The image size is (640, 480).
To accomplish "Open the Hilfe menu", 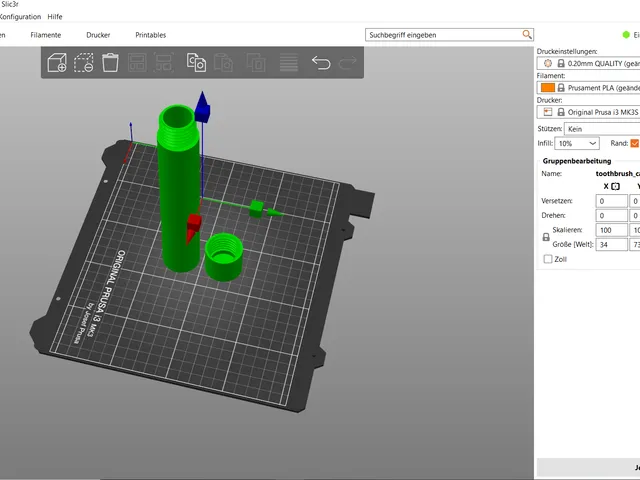I will pos(55,17).
